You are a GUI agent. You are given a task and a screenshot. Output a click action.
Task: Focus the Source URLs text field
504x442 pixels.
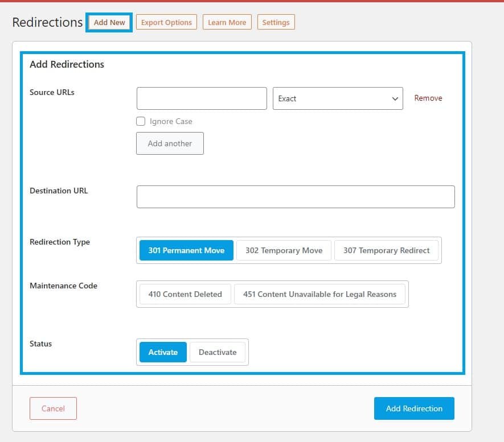pyautogui.click(x=202, y=98)
